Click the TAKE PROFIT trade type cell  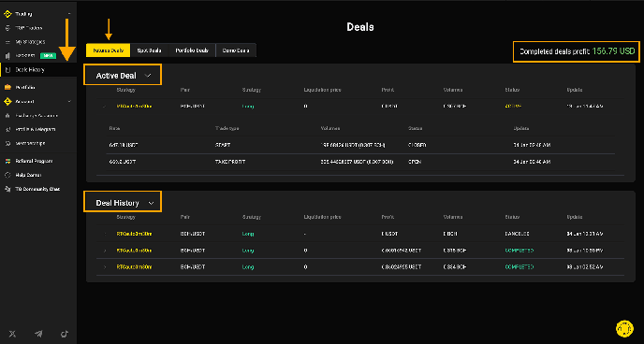click(x=230, y=162)
